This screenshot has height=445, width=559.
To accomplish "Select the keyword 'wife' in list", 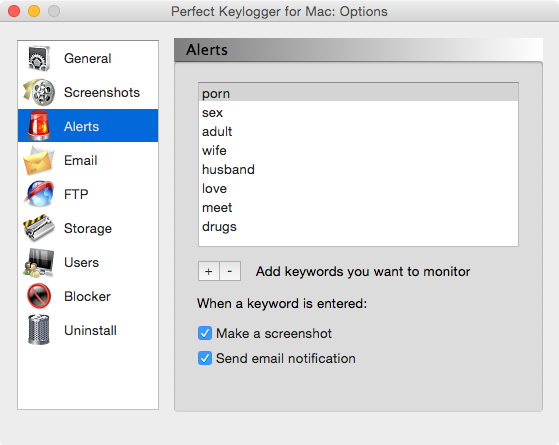I will click(x=358, y=150).
